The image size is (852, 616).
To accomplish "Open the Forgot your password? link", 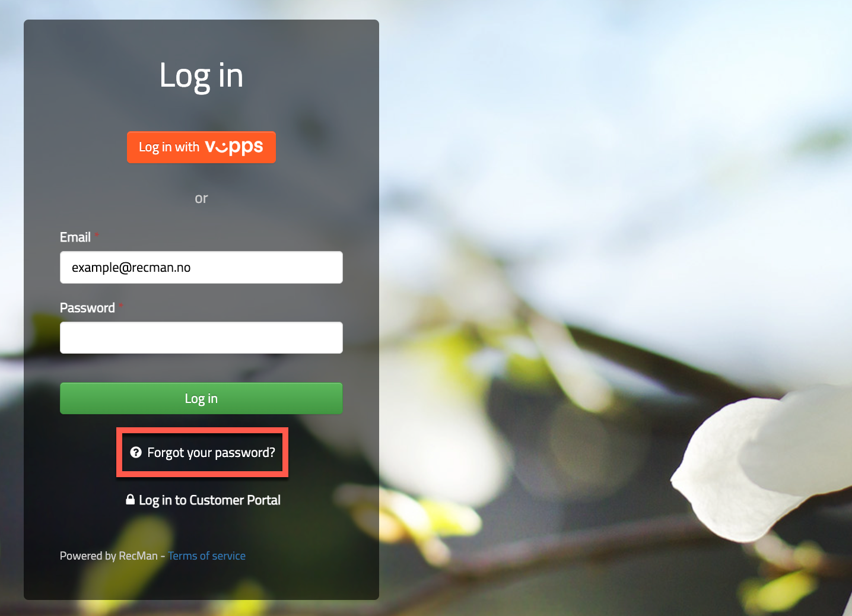I will point(211,453).
